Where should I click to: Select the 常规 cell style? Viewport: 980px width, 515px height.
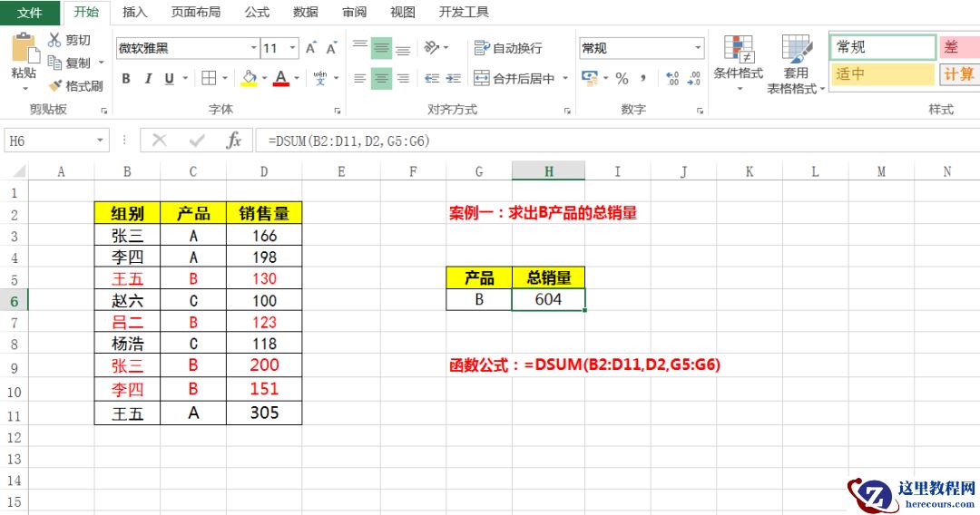pyautogui.click(x=882, y=47)
